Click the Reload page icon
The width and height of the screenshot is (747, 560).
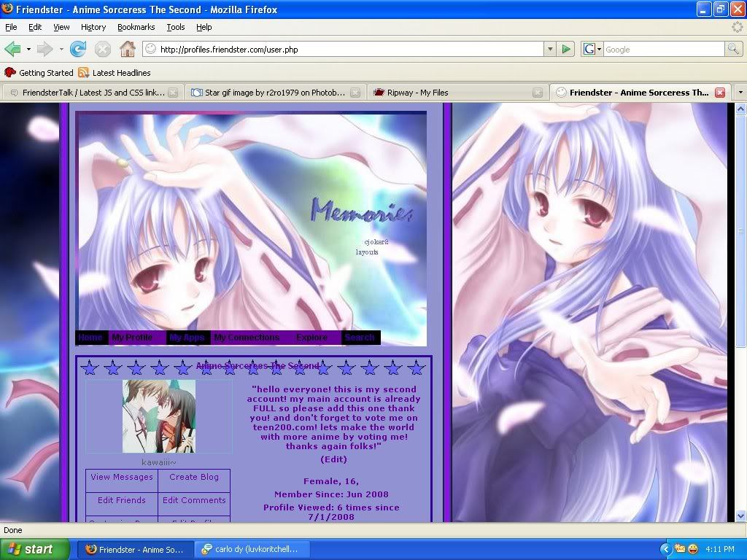coord(78,50)
